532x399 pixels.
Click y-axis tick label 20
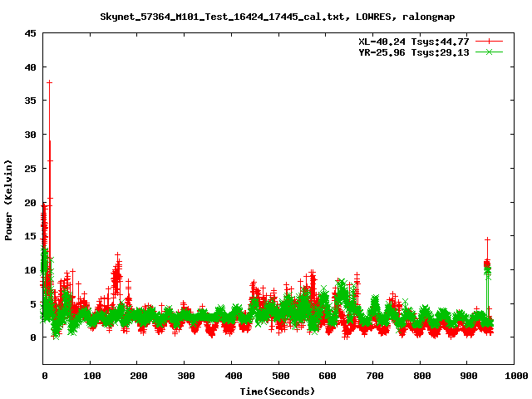(x=30, y=202)
